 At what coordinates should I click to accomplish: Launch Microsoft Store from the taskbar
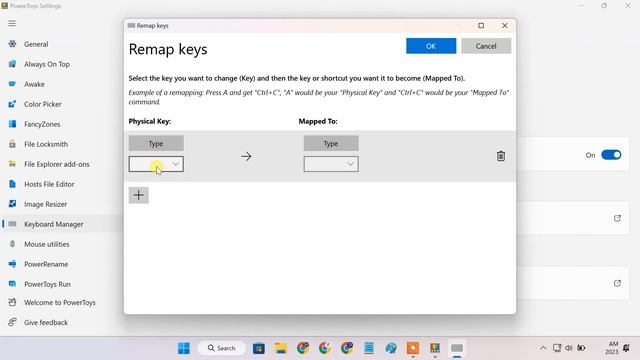(259, 348)
